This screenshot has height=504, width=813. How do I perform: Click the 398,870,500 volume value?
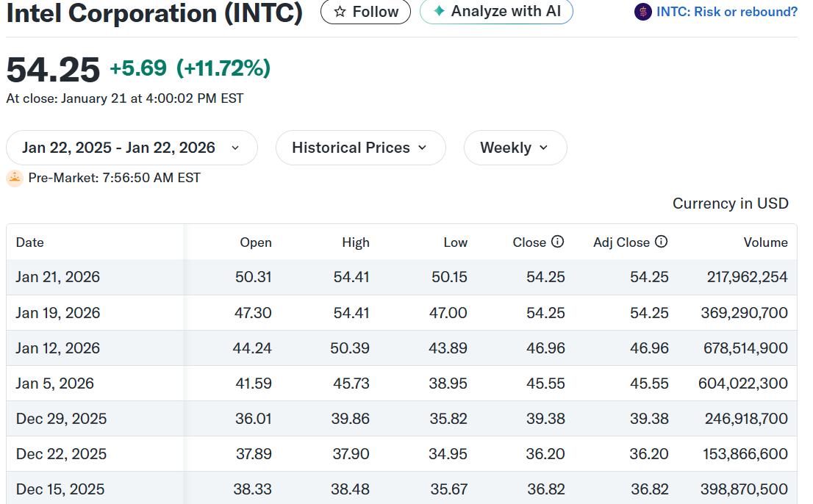tap(744, 489)
